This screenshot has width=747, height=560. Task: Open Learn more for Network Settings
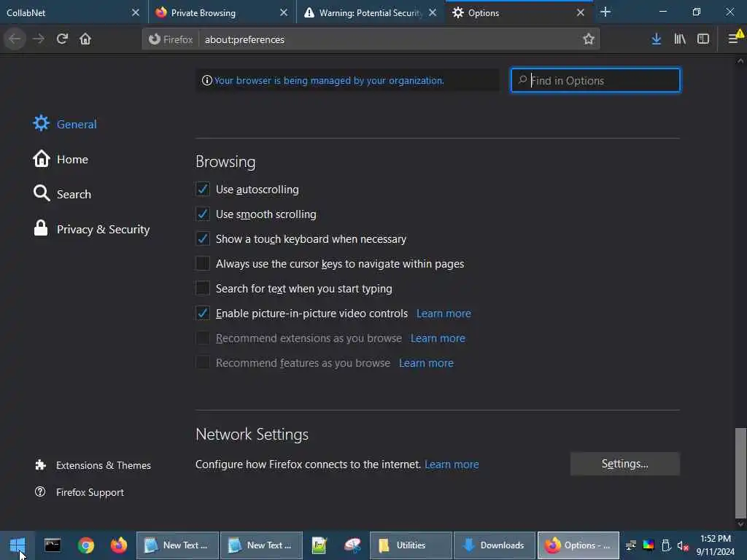[452, 464]
